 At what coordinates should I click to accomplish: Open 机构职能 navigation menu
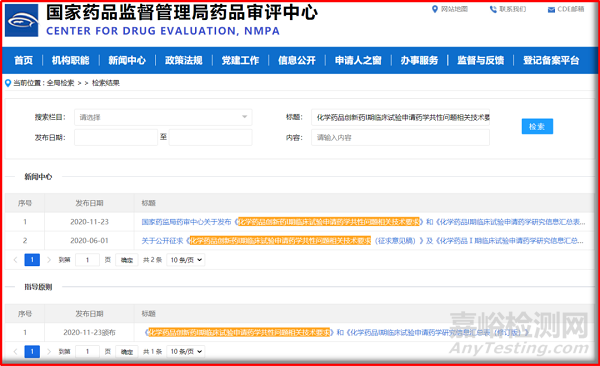click(70, 60)
